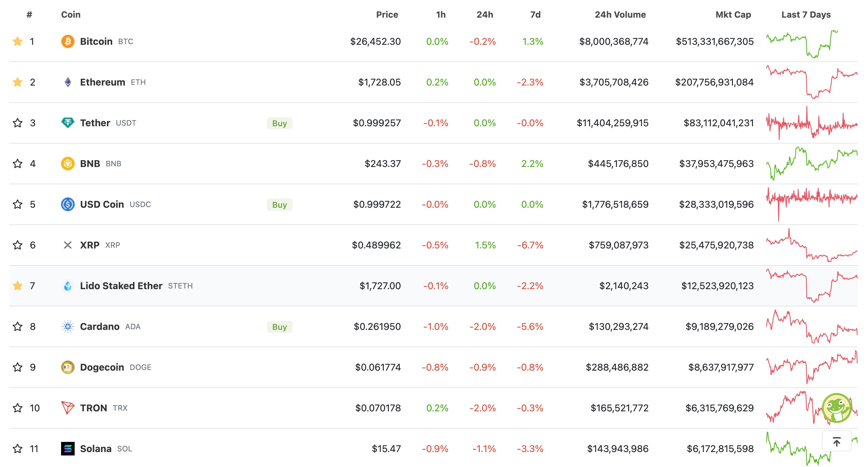Open the TRON coin page

point(94,408)
